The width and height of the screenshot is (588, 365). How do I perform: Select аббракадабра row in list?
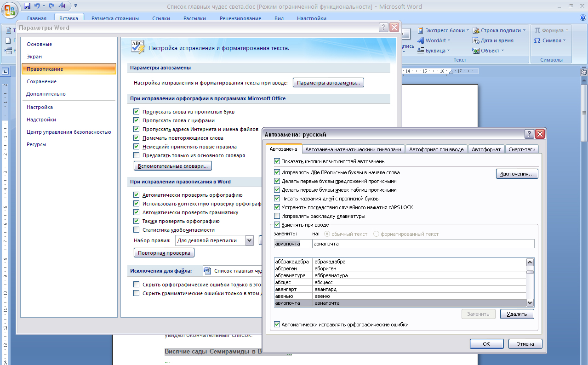(400, 262)
